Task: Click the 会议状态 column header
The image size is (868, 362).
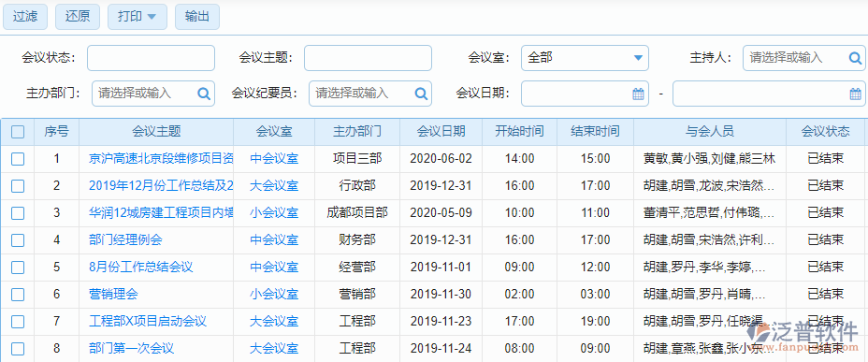Action: (x=825, y=132)
